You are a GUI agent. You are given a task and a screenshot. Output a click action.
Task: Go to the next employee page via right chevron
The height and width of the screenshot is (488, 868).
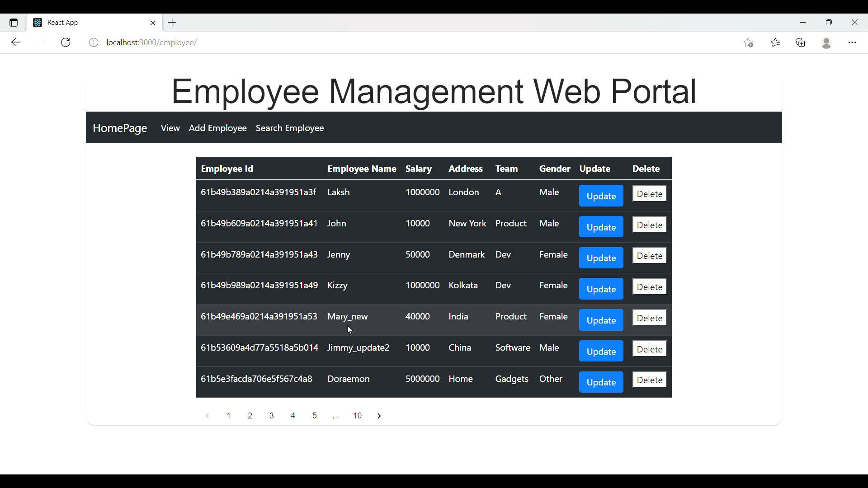(379, 416)
